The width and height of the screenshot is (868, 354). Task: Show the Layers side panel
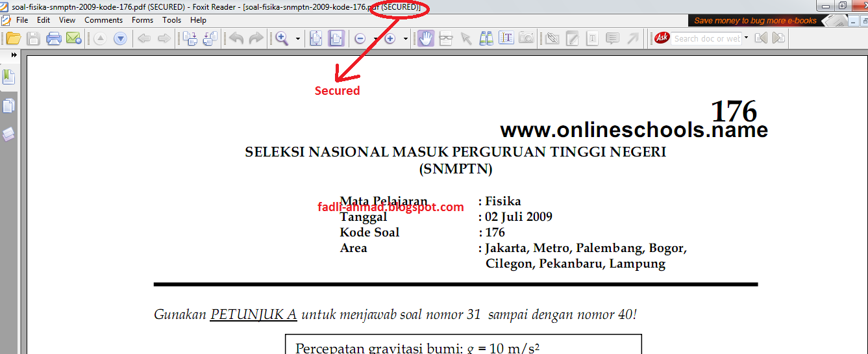point(8,134)
